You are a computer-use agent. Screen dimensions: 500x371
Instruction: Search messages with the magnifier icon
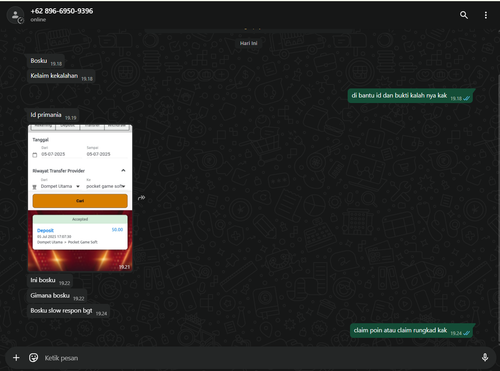pyautogui.click(x=464, y=15)
